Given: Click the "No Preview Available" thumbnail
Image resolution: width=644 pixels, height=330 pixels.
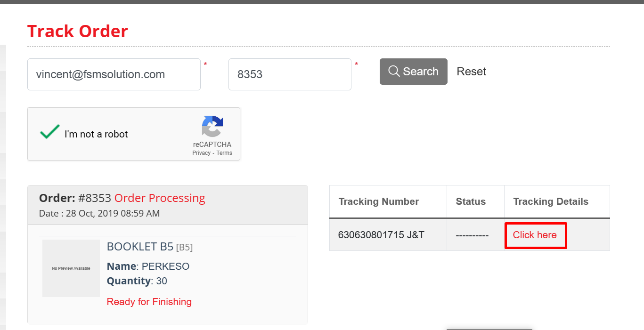Looking at the screenshot, I should coord(71,268).
